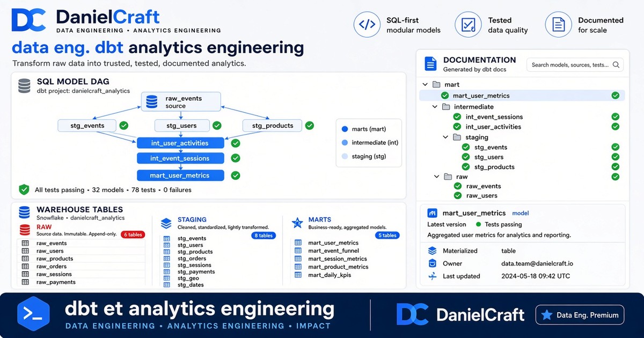
Task: Click table icon beside mart_event_funnel
Action: 298,251
